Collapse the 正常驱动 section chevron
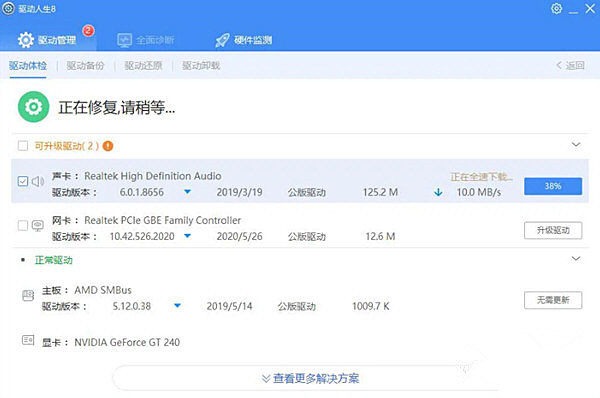This screenshot has height=398, width=600. click(x=576, y=259)
